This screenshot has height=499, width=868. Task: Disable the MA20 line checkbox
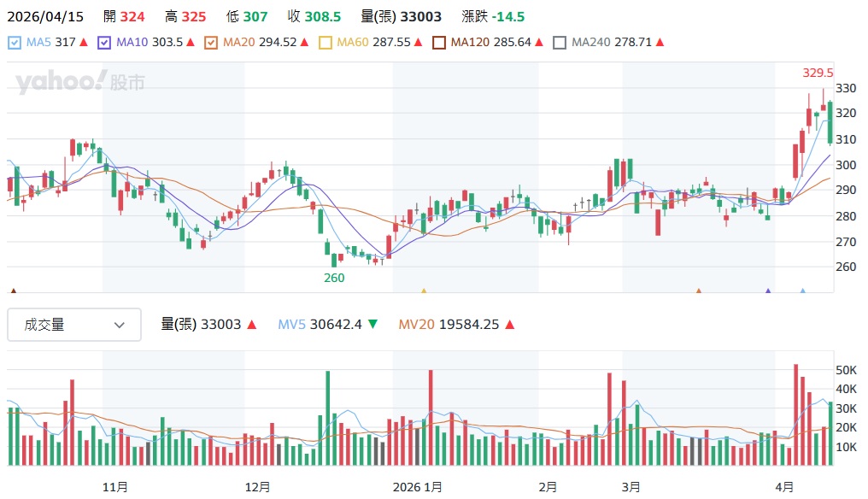click(211, 42)
